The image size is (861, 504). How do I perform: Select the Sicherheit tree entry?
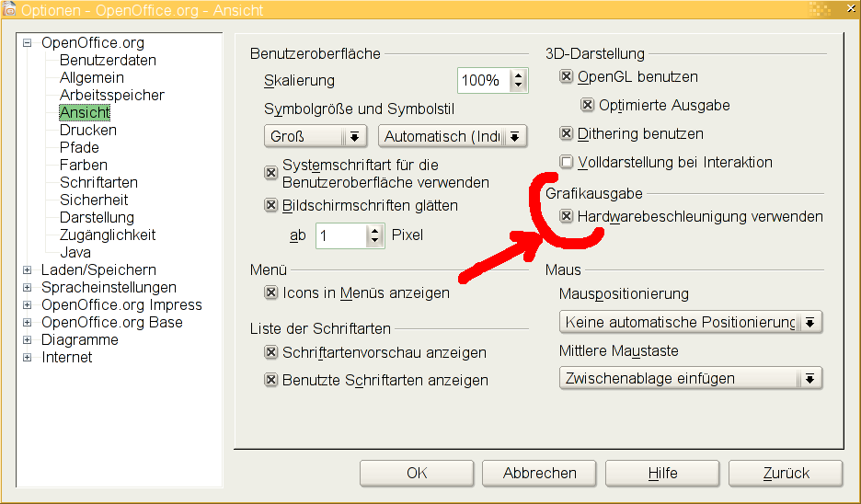point(94,200)
